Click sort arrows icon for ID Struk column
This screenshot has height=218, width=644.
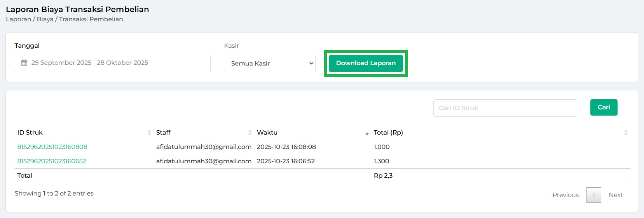pos(149,133)
